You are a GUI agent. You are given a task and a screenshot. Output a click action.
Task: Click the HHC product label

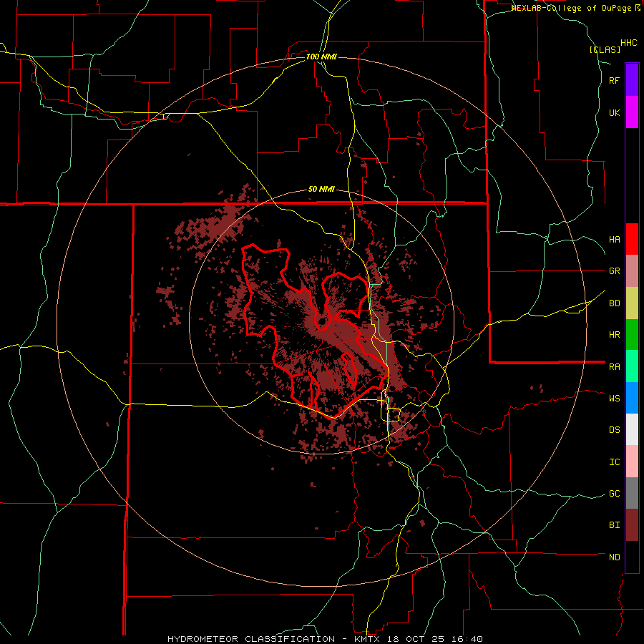pos(628,43)
